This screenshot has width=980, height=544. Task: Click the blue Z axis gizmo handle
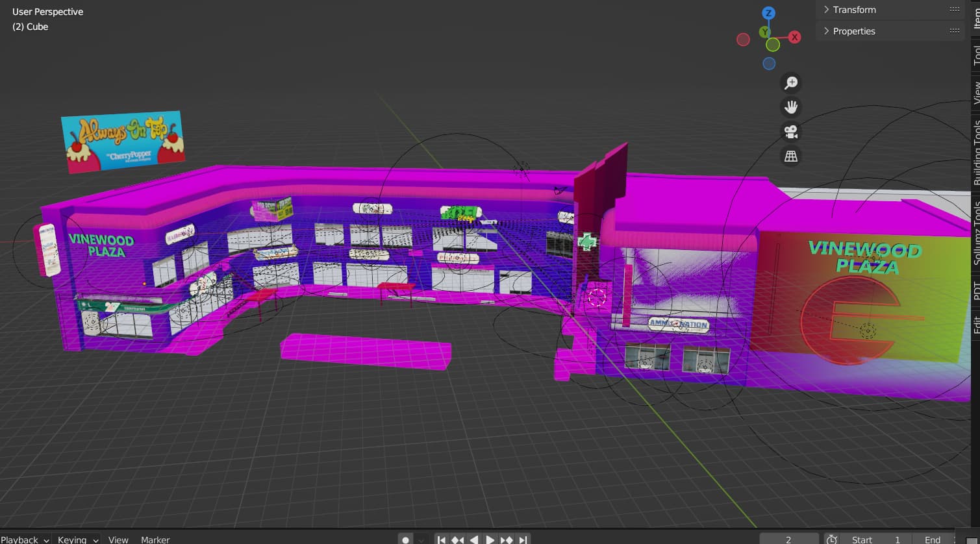click(768, 13)
